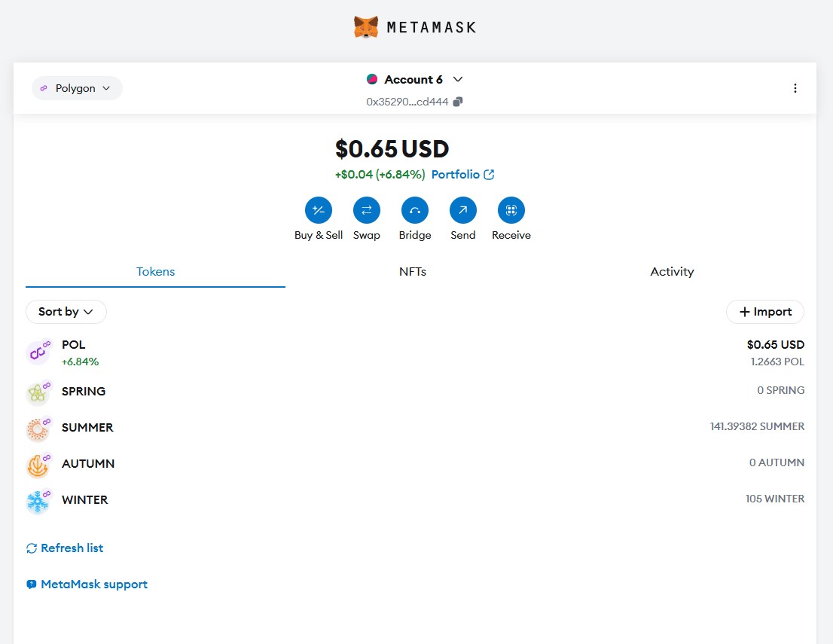Open the Swap function
This screenshot has height=644, width=833.
click(x=366, y=210)
